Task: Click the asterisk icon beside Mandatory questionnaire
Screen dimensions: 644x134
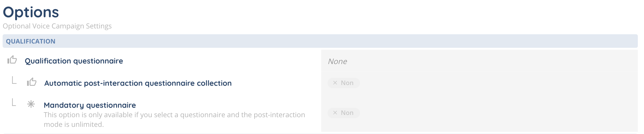Action: coord(31,104)
